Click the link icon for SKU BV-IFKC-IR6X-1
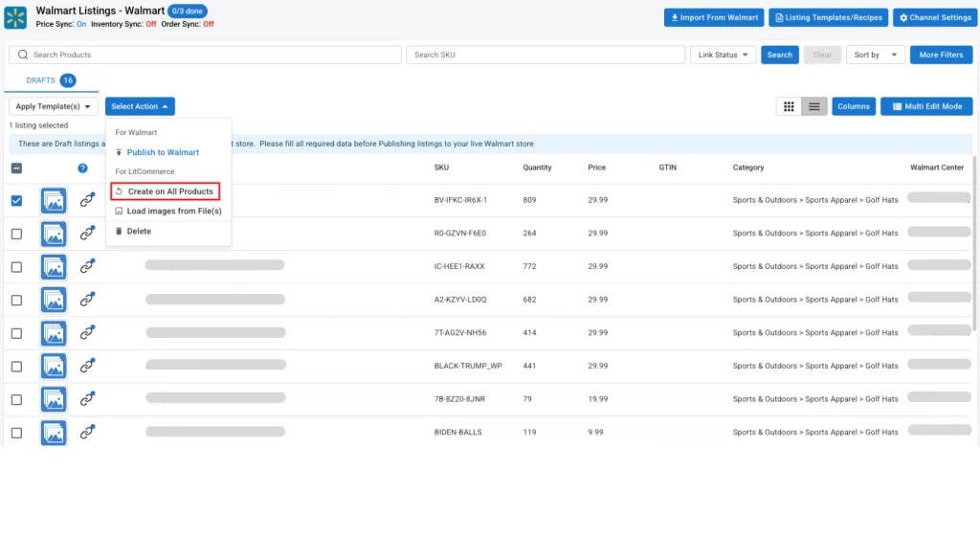Image resolution: width=980 pixels, height=560 pixels. 87,199
